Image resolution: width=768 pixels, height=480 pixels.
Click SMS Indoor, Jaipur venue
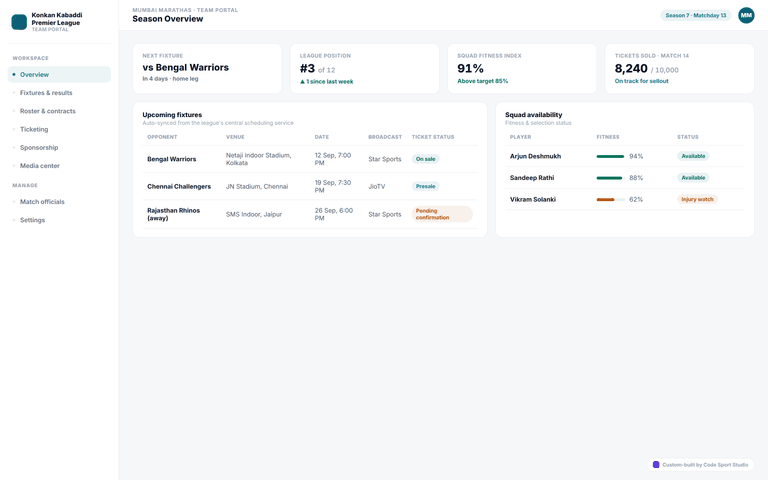[254, 214]
